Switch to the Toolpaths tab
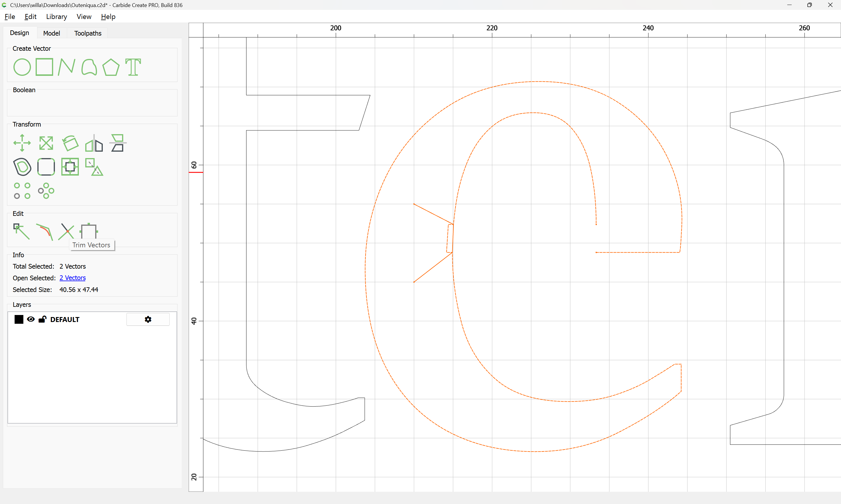Image resolution: width=841 pixels, height=504 pixels. point(88,33)
